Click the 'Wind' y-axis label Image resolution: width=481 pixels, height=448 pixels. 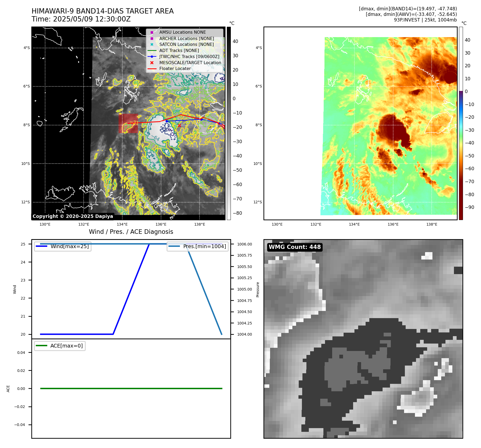pos(15,289)
